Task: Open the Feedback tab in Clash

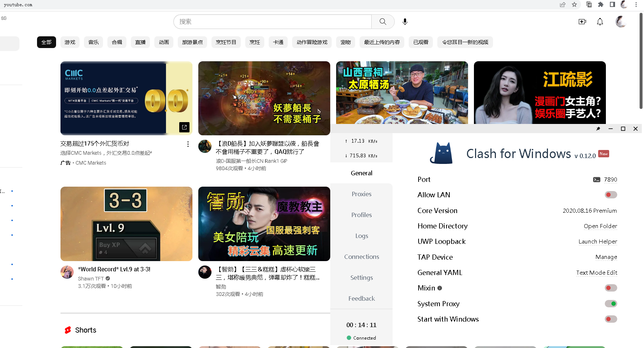Action: tap(361, 298)
